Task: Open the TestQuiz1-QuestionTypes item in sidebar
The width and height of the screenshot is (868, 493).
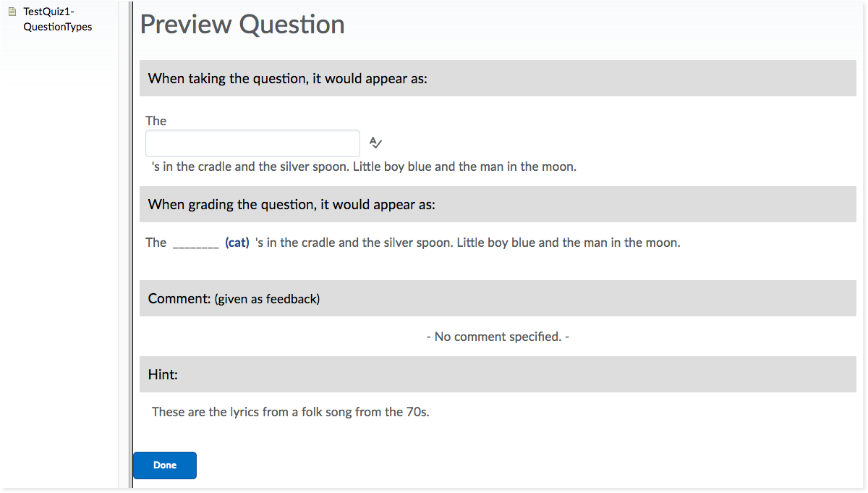Action: 58,20
